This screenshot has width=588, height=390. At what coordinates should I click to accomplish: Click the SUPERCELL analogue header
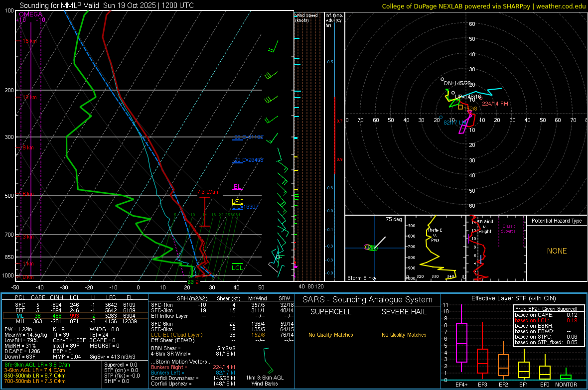click(x=331, y=312)
